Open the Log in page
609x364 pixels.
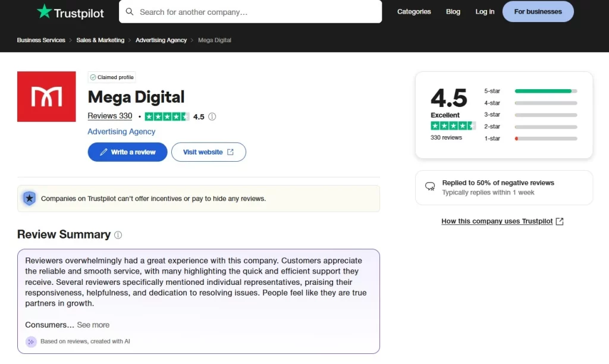485,12
